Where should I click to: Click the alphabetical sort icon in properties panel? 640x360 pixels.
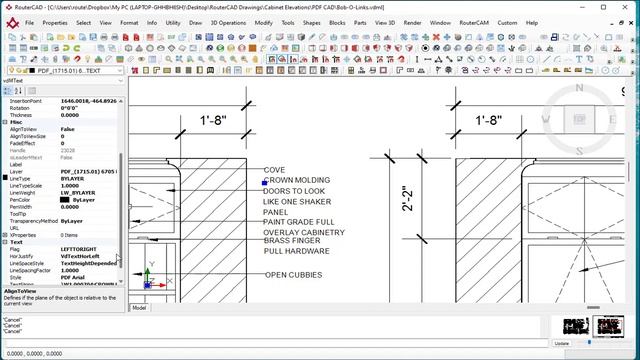[18, 91]
